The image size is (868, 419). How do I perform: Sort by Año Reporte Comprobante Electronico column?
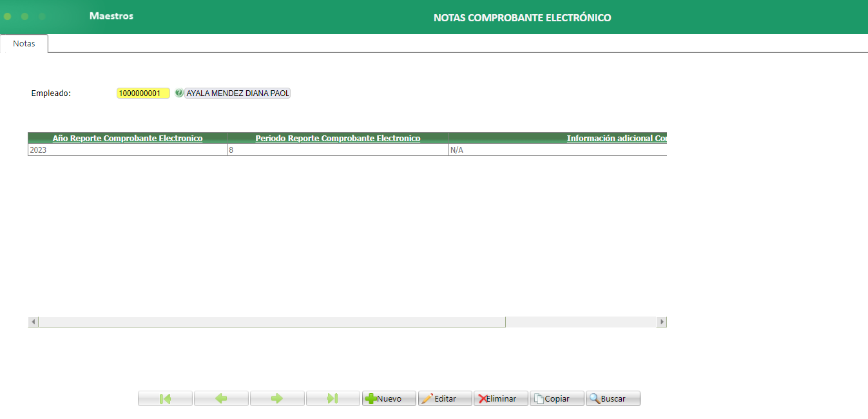coord(128,138)
